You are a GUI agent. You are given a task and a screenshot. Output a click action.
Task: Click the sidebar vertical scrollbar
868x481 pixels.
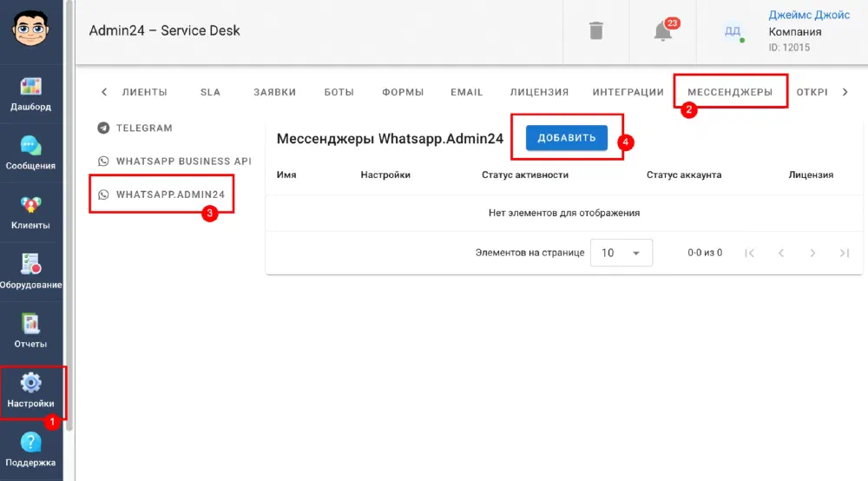click(x=69, y=216)
